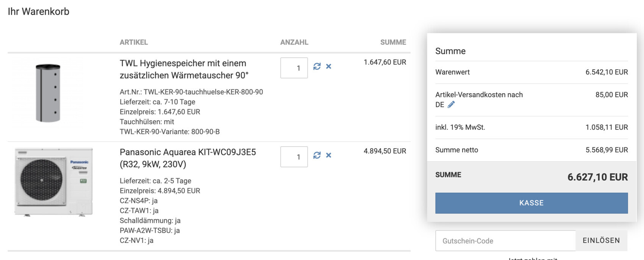The image size is (644, 260).
Task: Update quantity for Panasonic Aquarea item
Action: [317, 155]
